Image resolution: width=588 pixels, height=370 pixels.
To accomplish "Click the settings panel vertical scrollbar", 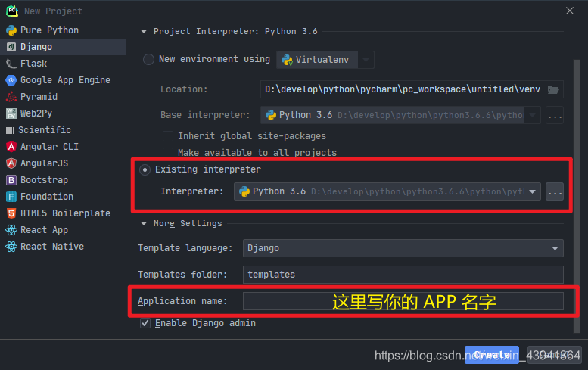I will [577, 196].
